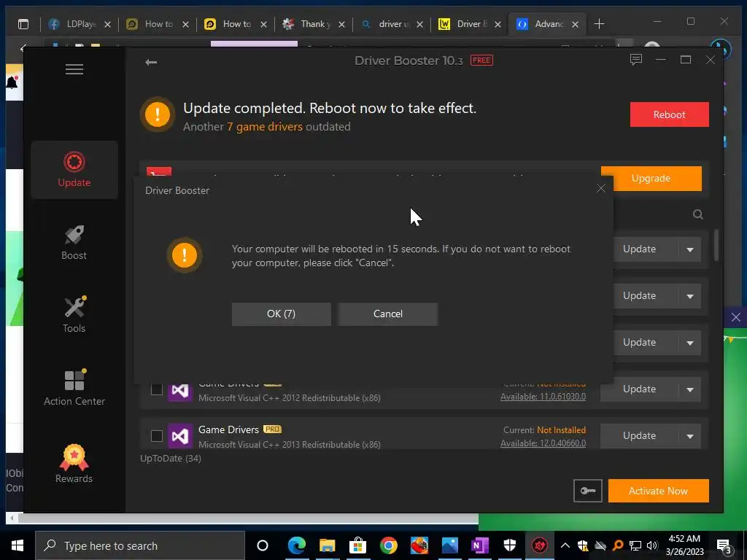Image resolution: width=747 pixels, height=560 pixels.
Task: Open the hamburger menu in Driver Booster
Action: pos(74,69)
